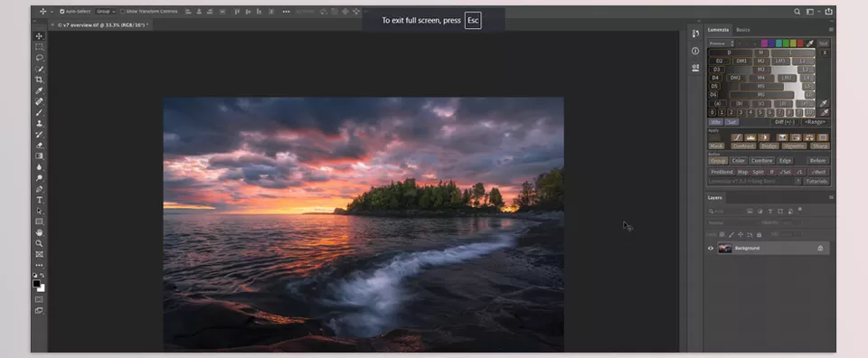Open the History panel icon
Screen dimensions: 868x358
(695, 33)
